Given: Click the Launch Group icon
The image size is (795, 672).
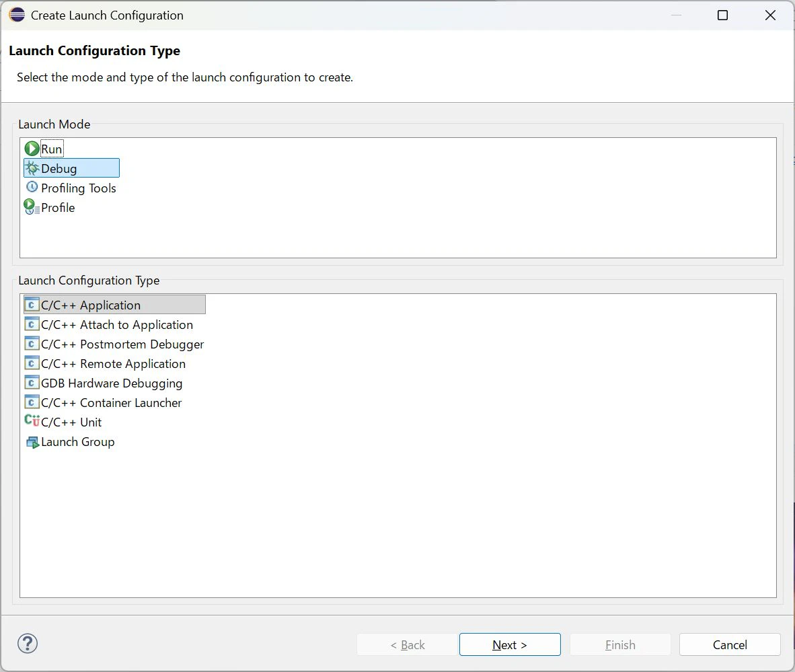Looking at the screenshot, I should pos(32,442).
